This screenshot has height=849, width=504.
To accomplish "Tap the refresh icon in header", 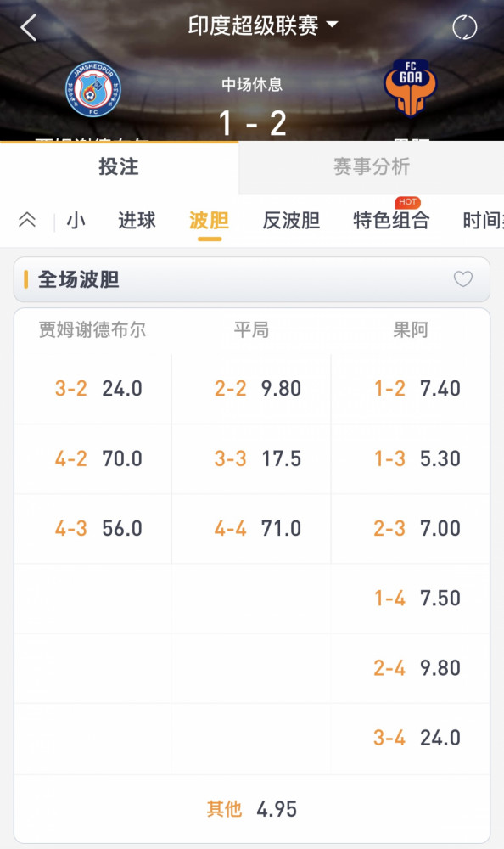I will tap(464, 27).
